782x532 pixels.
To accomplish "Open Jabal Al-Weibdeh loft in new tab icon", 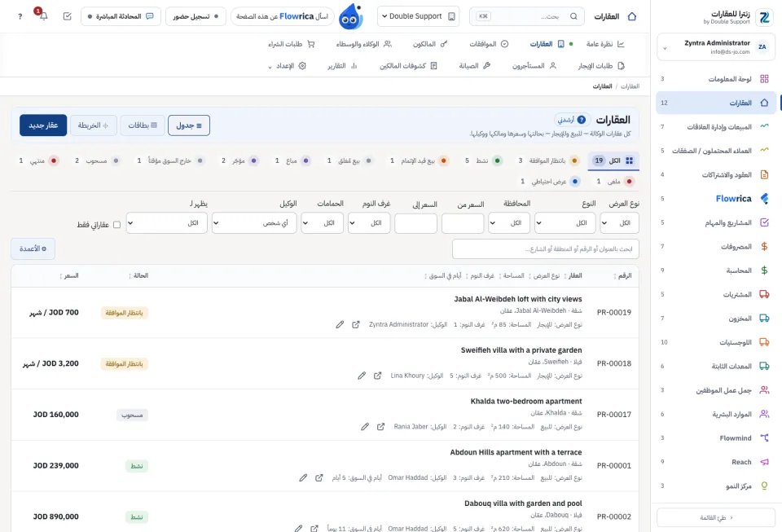I will coord(356,324).
